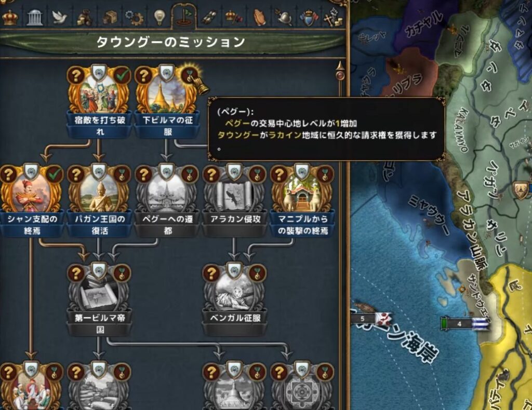The height and width of the screenshot is (410, 532).
Task: Click question mark on 宿敵を打ち破れ mission
Action: click(76, 75)
